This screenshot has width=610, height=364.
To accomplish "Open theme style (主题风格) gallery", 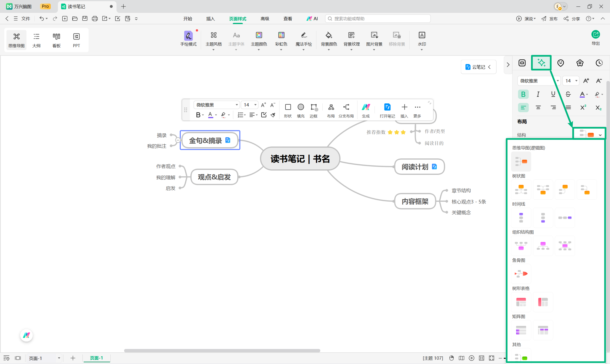I will [x=214, y=40].
